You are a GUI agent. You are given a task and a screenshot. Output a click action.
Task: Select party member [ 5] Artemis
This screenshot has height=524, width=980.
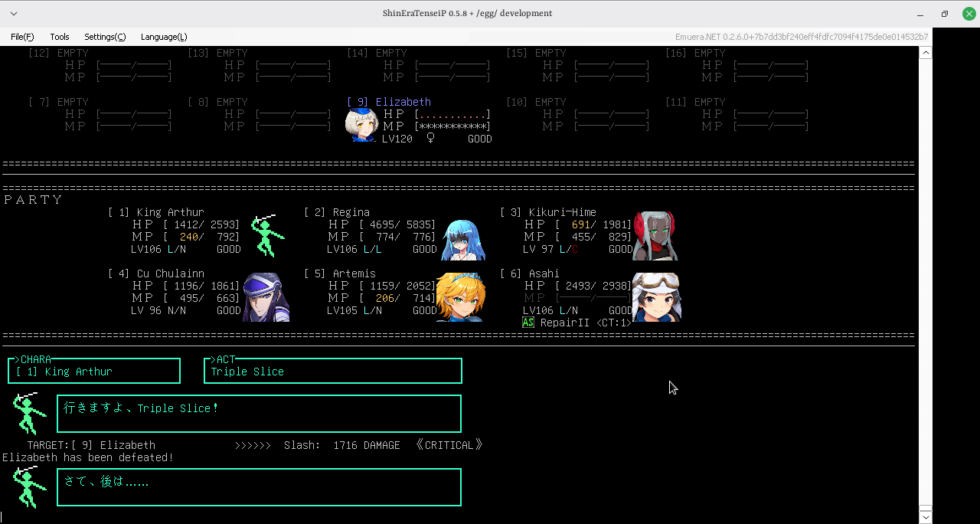tap(340, 273)
